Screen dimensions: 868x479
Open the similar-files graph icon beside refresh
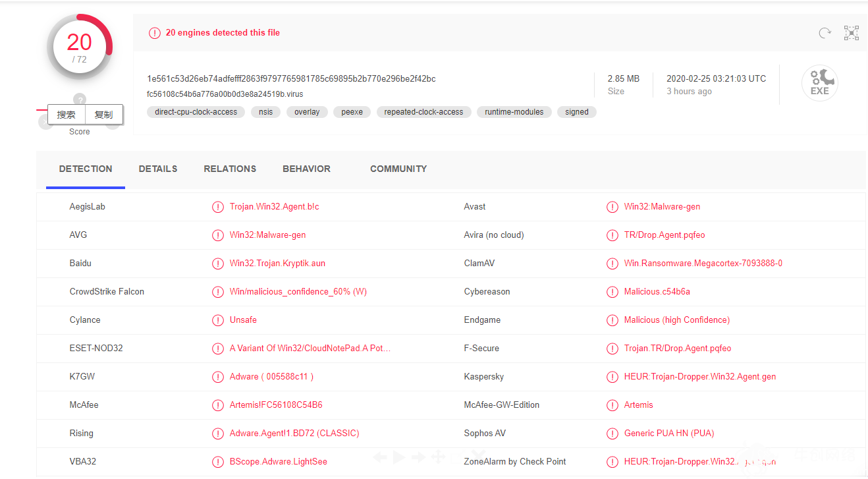coord(852,33)
